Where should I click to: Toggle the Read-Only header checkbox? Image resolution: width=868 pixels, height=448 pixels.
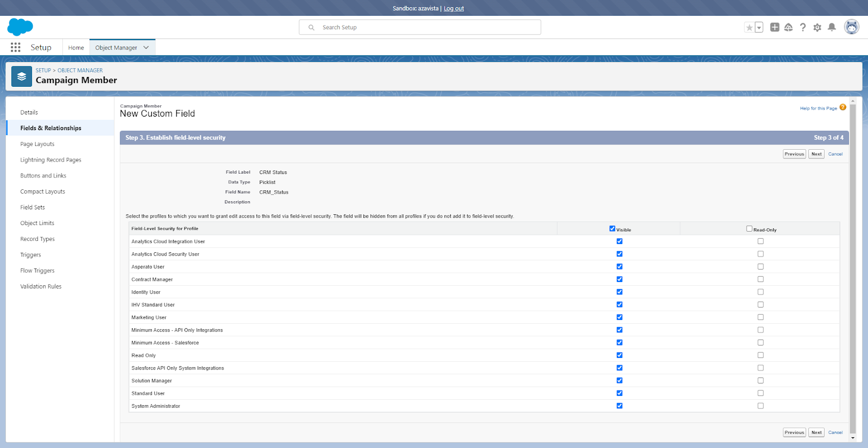(x=749, y=228)
